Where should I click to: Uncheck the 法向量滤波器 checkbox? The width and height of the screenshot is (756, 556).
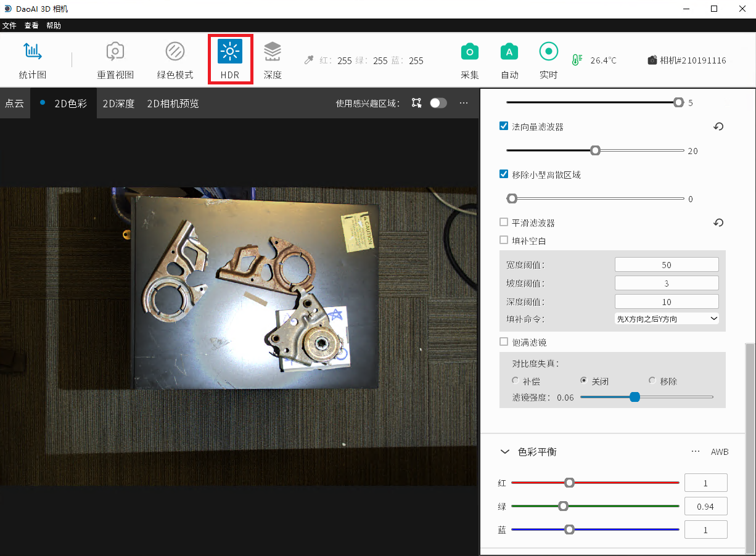(x=504, y=126)
